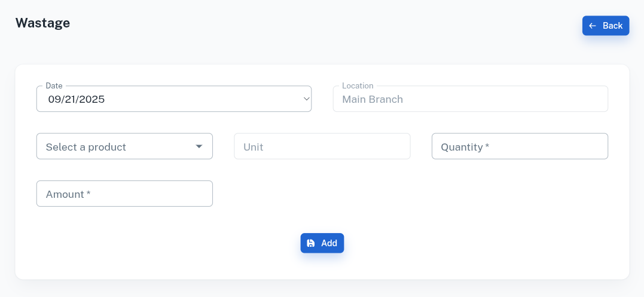644x297 pixels.
Task: Click the Main Branch text
Action: click(373, 100)
